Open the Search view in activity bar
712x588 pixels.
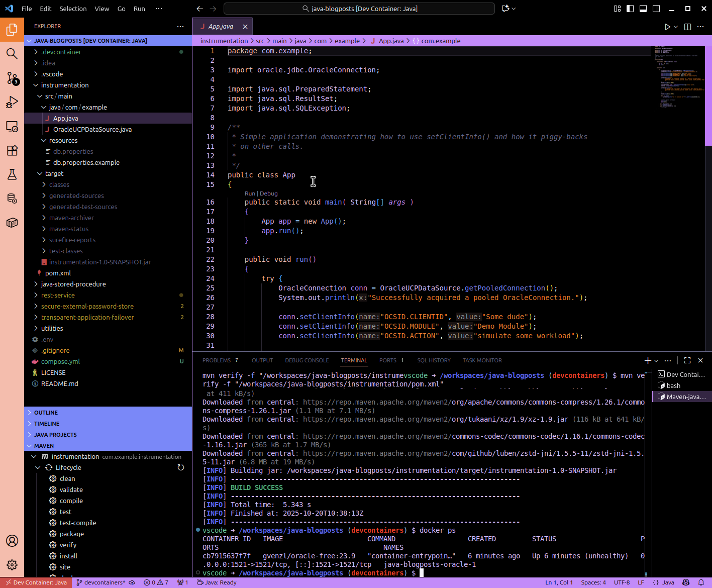(x=12, y=54)
